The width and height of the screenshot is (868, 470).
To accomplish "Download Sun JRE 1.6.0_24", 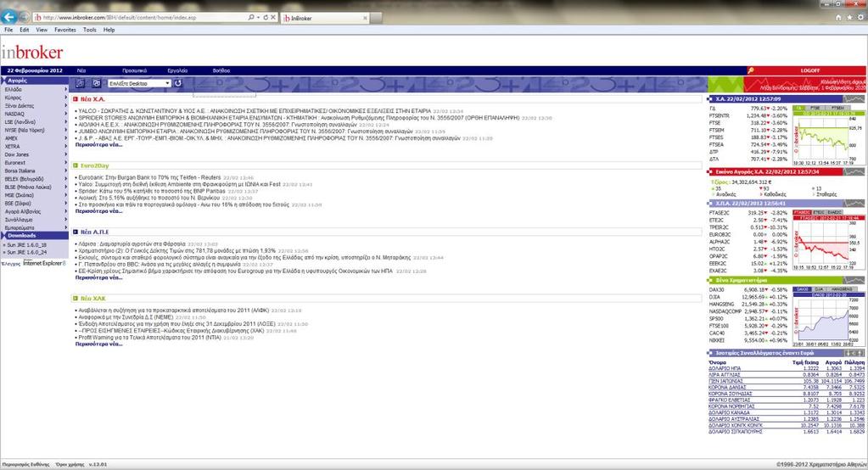I will coord(26,253).
